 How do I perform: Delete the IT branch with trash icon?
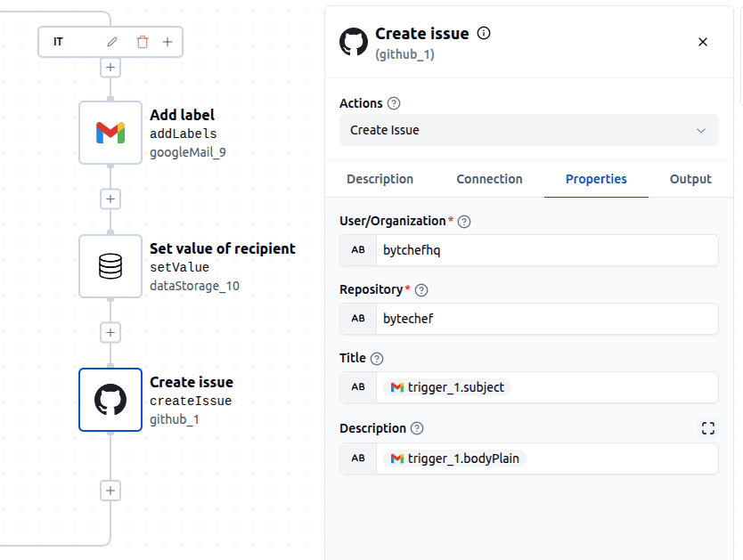click(x=143, y=42)
